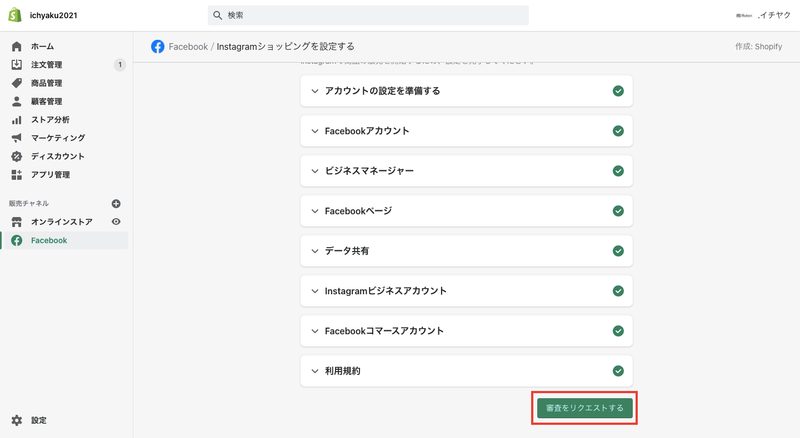Click green check for ビジネスマネージャー

coord(618,171)
